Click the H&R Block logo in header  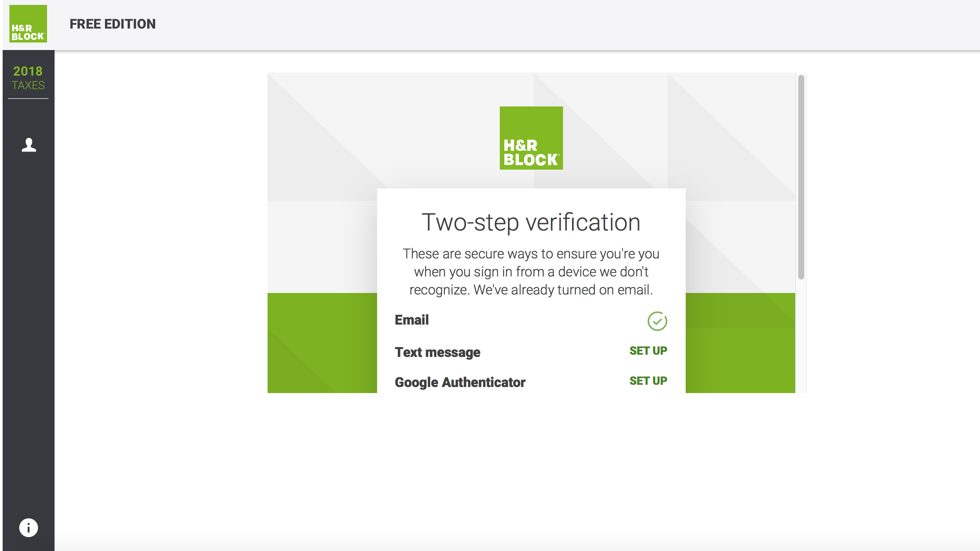(x=28, y=24)
